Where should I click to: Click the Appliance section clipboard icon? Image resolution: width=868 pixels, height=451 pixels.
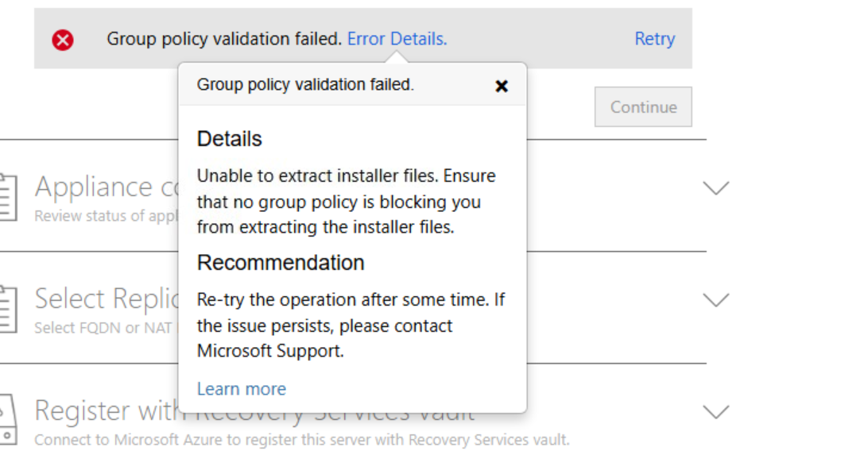[6, 196]
